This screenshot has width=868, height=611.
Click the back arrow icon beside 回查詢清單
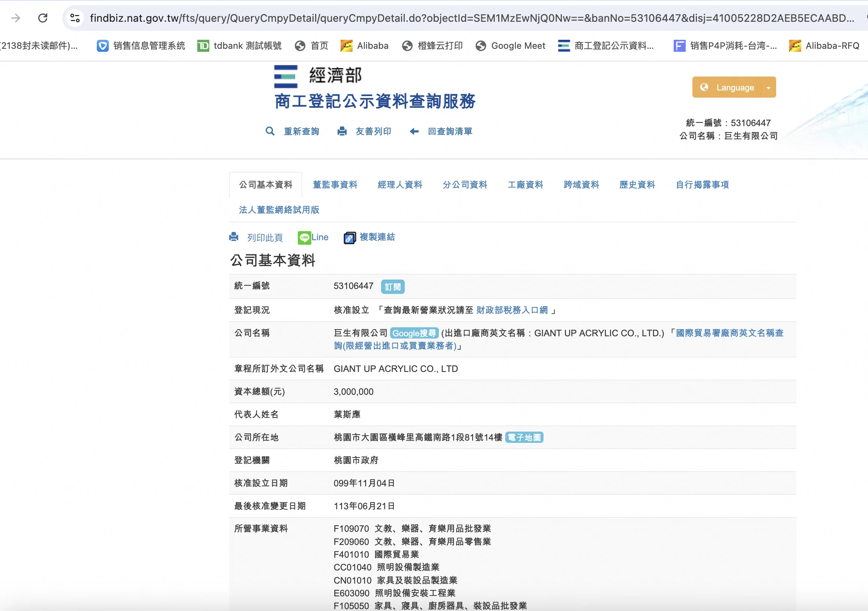click(414, 131)
